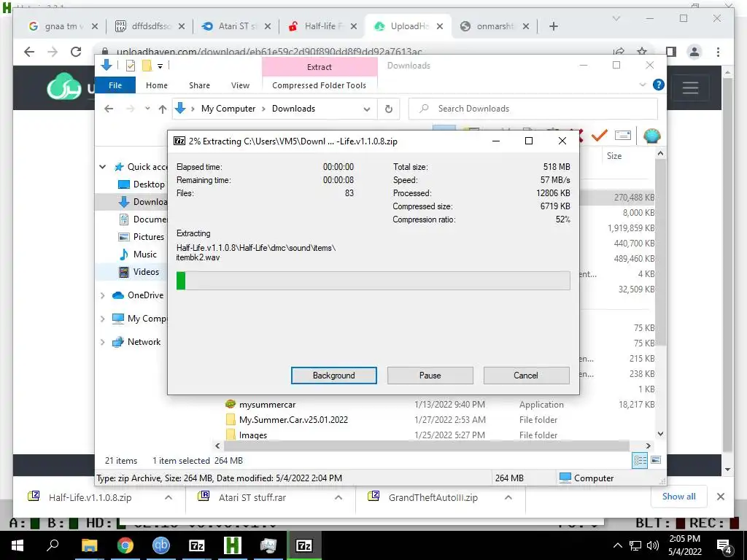
Task: Click the Size column header
Action: (614, 156)
